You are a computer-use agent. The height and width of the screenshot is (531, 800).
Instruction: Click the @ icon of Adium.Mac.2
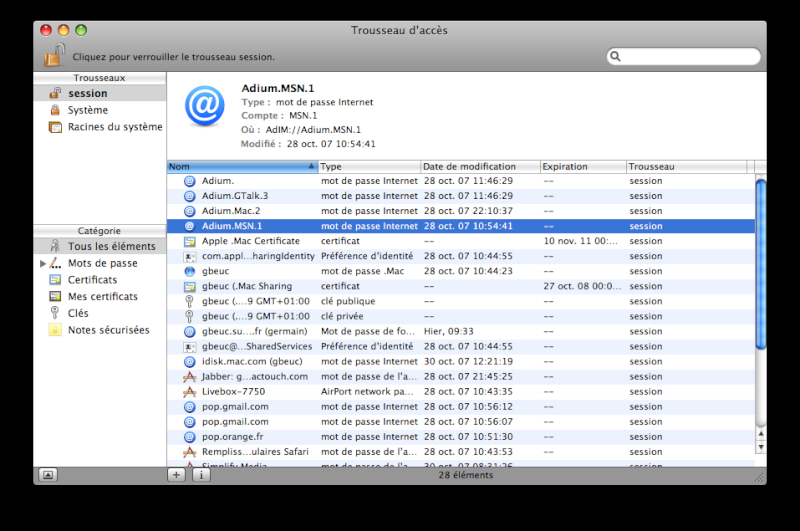pyautogui.click(x=189, y=211)
